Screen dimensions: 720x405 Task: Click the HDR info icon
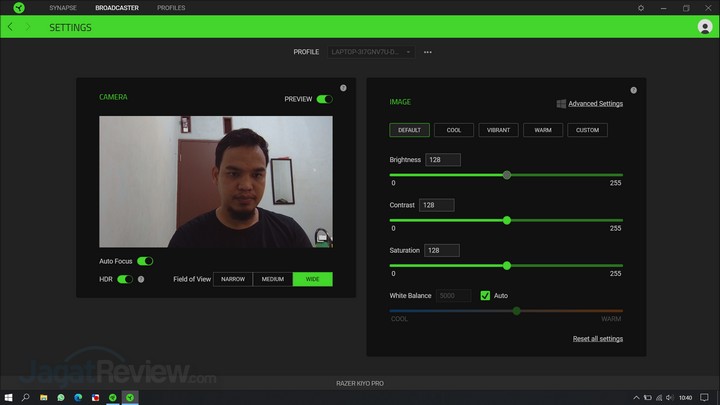[141, 279]
